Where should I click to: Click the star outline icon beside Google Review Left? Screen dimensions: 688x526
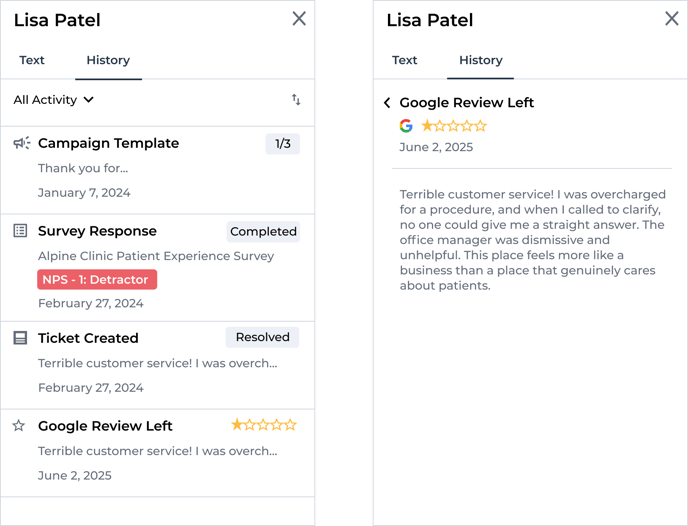click(x=18, y=426)
